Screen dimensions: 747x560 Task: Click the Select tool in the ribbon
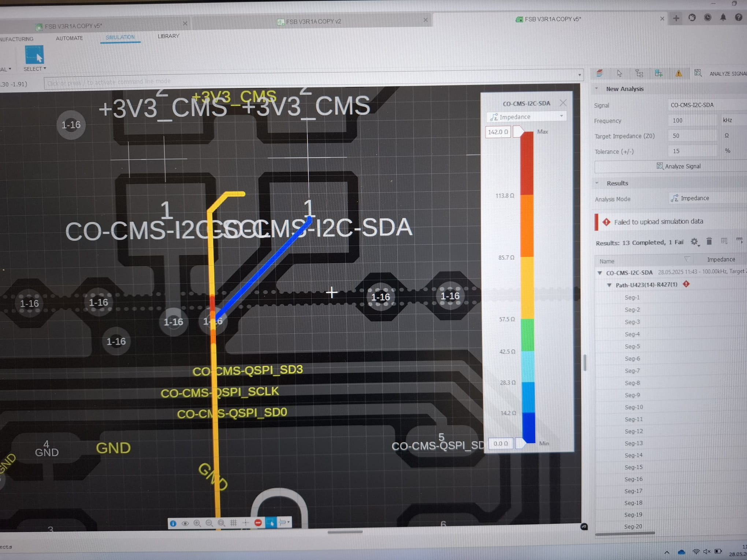coord(34,59)
